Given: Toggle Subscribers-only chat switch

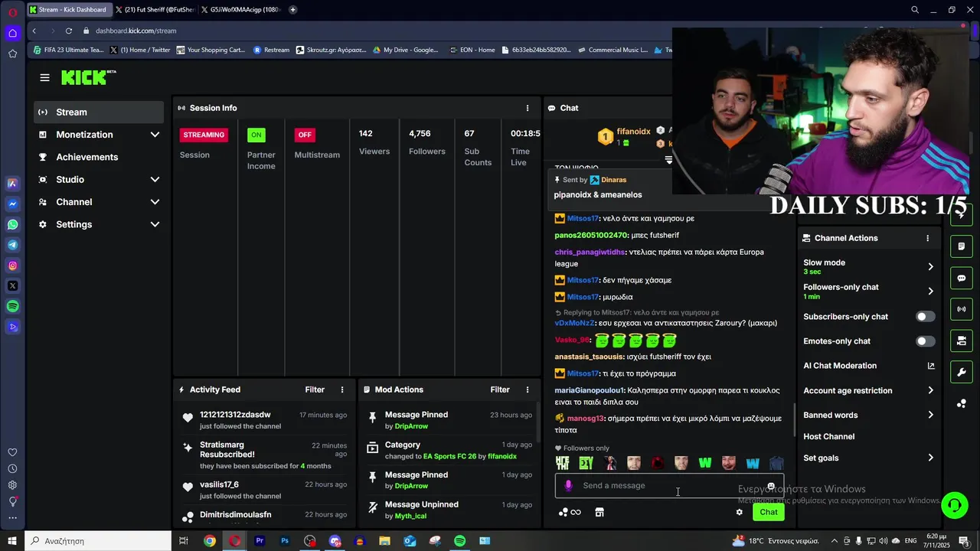Looking at the screenshot, I should [x=926, y=317].
